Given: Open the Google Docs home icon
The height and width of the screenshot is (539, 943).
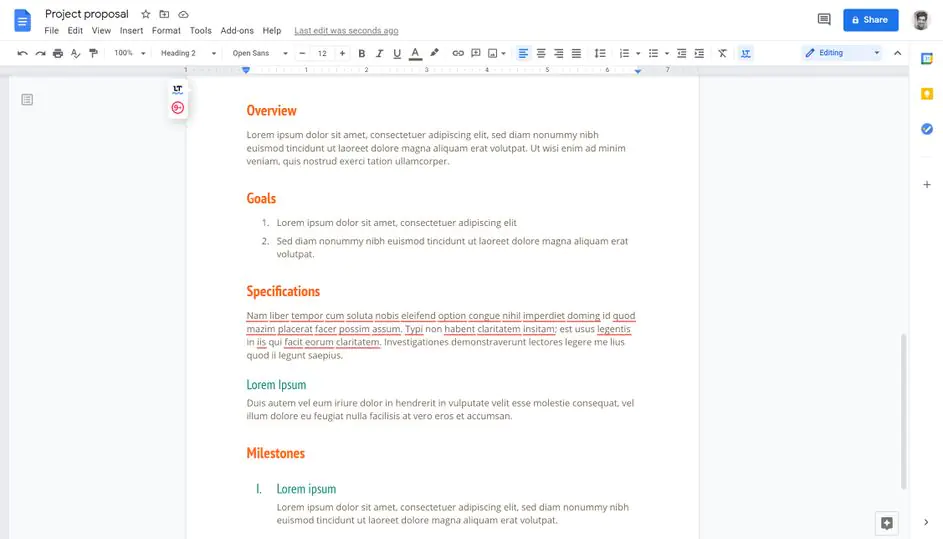Looking at the screenshot, I should (22, 20).
